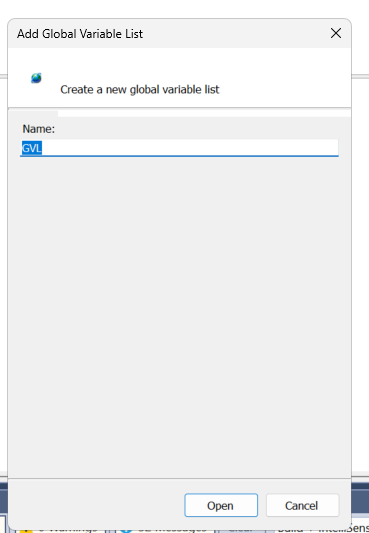Click the Name input field containing GVL
The width and height of the screenshot is (369, 533).
179,148
